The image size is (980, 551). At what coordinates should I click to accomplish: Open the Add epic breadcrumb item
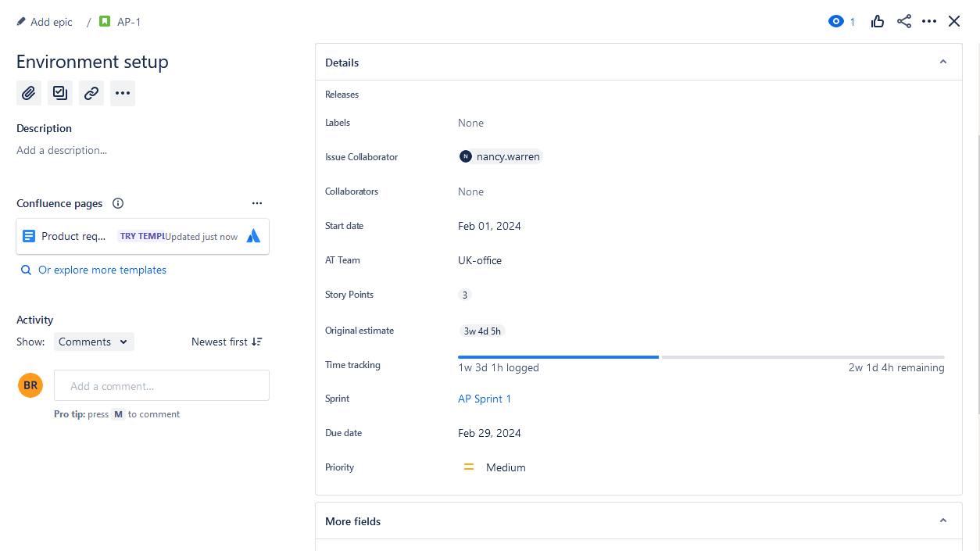[52, 21]
